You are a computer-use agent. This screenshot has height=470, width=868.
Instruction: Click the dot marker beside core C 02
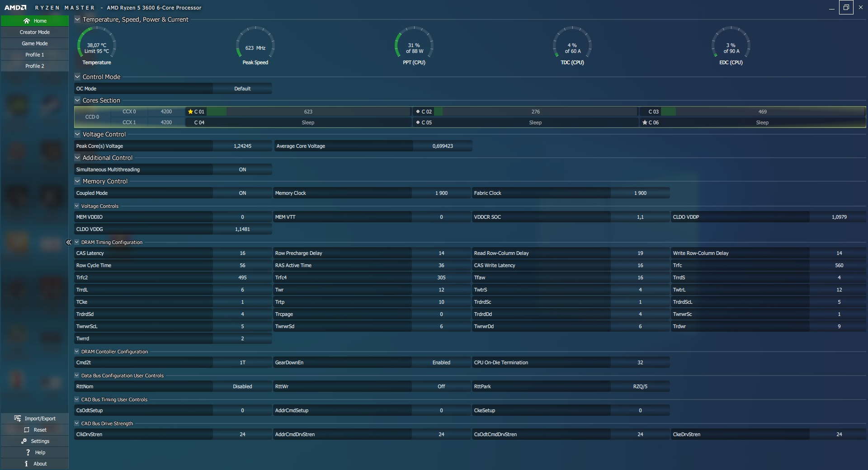(418, 112)
